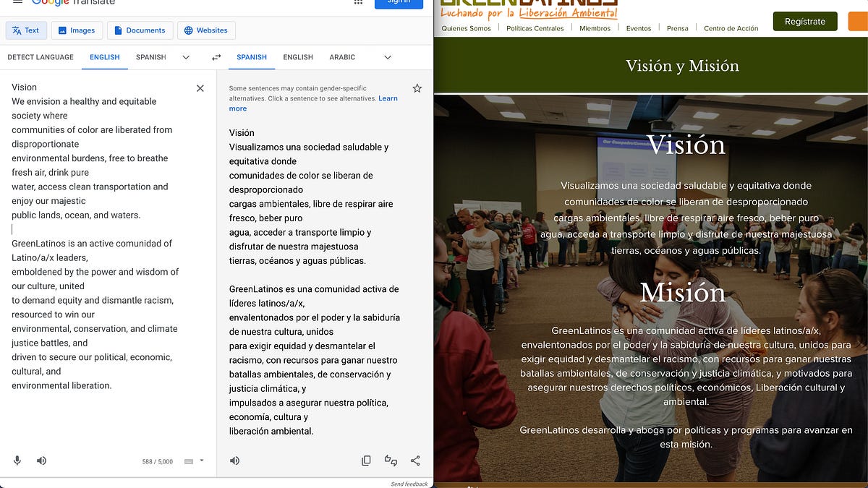Open Centro de Acción menu item
The height and width of the screenshot is (488, 868).
pyautogui.click(x=731, y=28)
